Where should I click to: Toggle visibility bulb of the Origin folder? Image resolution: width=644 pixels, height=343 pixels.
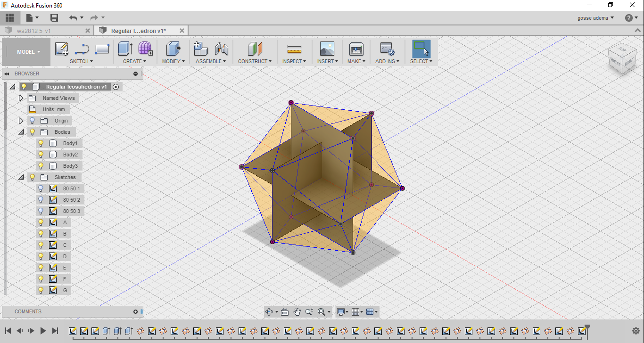click(x=33, y=121)
